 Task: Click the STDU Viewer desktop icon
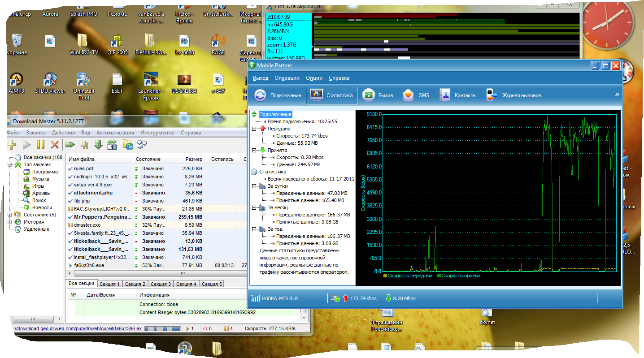pos(50,83)
